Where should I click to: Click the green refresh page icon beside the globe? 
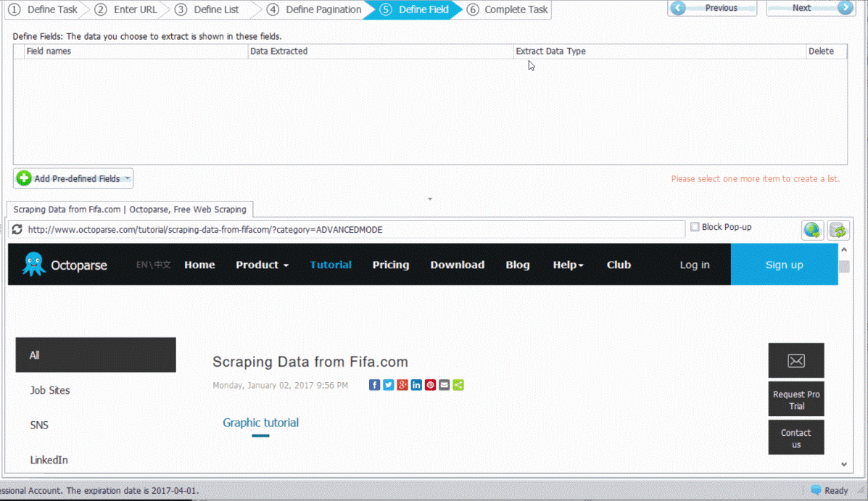click(838, 230)
